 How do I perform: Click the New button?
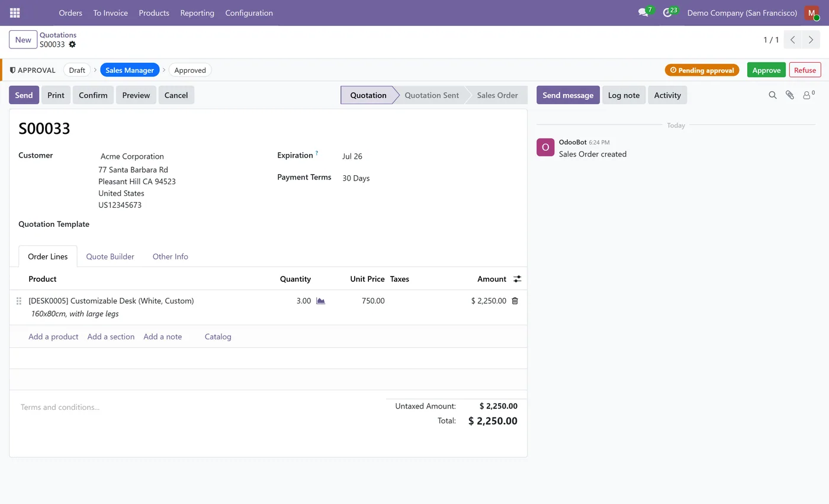tap(23, 40)
